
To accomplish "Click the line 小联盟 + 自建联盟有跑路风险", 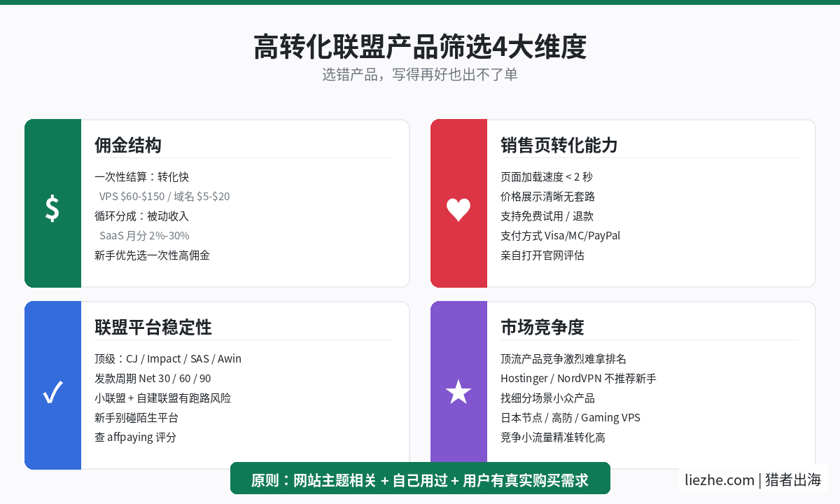I will (163, 398).
